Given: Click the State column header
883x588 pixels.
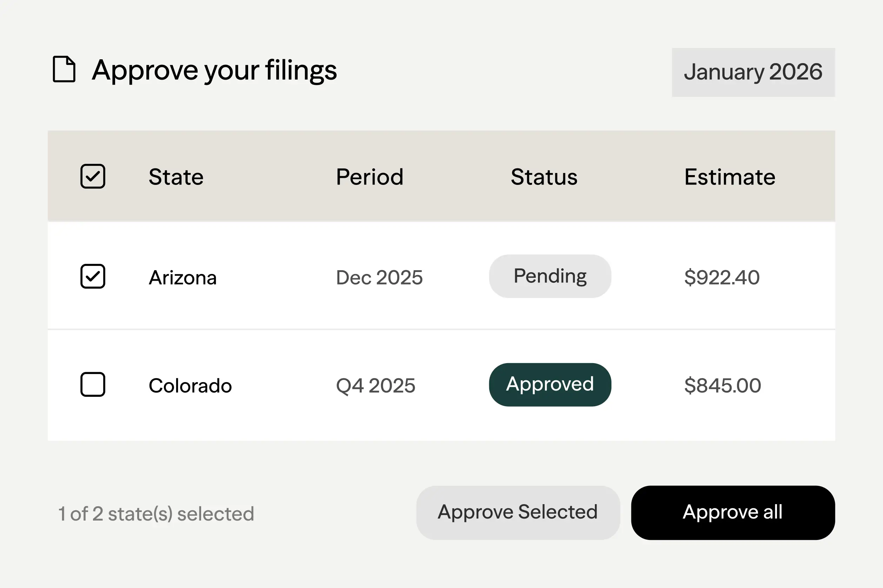Looking at the screenshot, I should [176, 176].
